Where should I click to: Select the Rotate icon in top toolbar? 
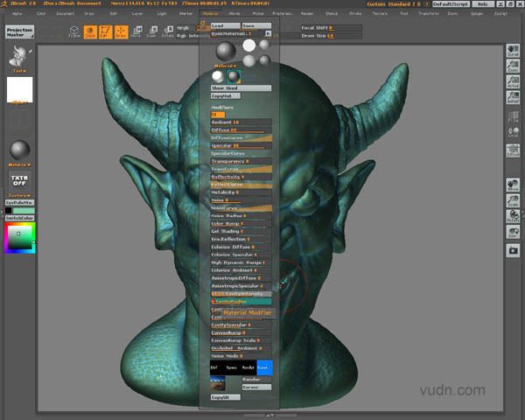click(x=168, y=31)
